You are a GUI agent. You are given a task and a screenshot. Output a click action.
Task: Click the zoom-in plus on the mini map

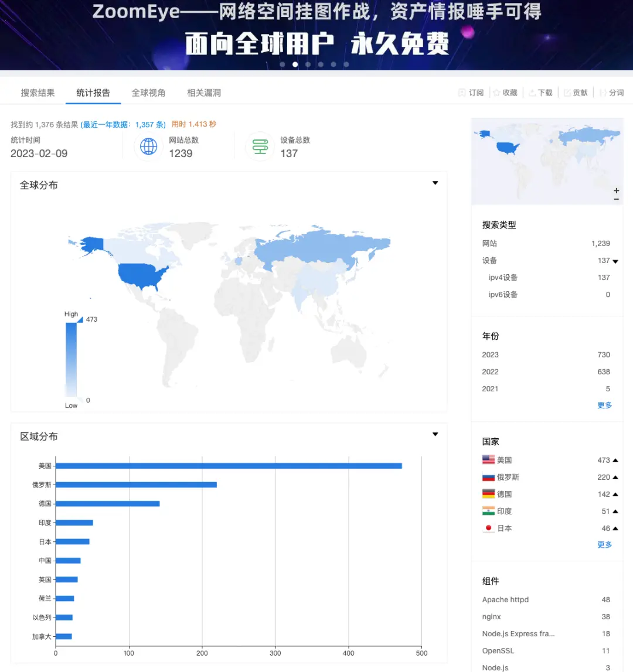click(616, 190)
